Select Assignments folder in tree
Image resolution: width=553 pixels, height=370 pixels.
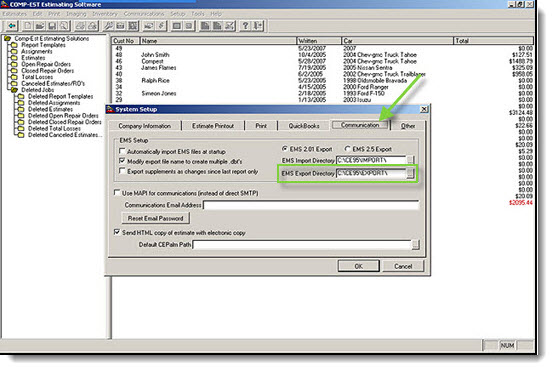click(37, 51)
